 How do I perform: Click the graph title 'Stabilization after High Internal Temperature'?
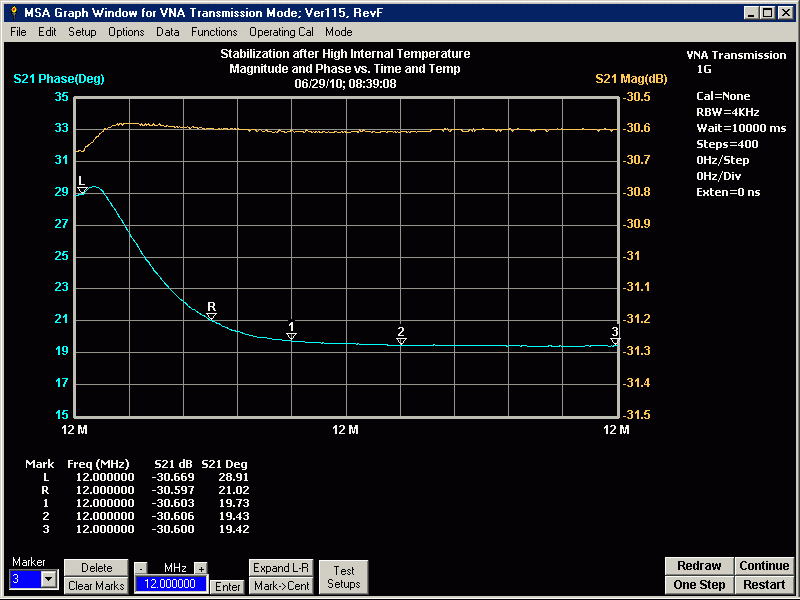point(345,54)
